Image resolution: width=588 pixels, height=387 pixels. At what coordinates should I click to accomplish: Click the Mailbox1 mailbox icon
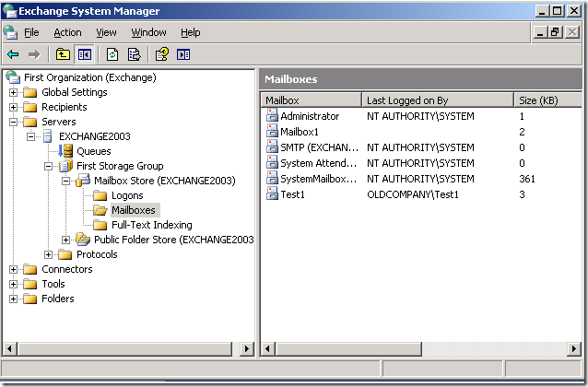click(272, 131)
